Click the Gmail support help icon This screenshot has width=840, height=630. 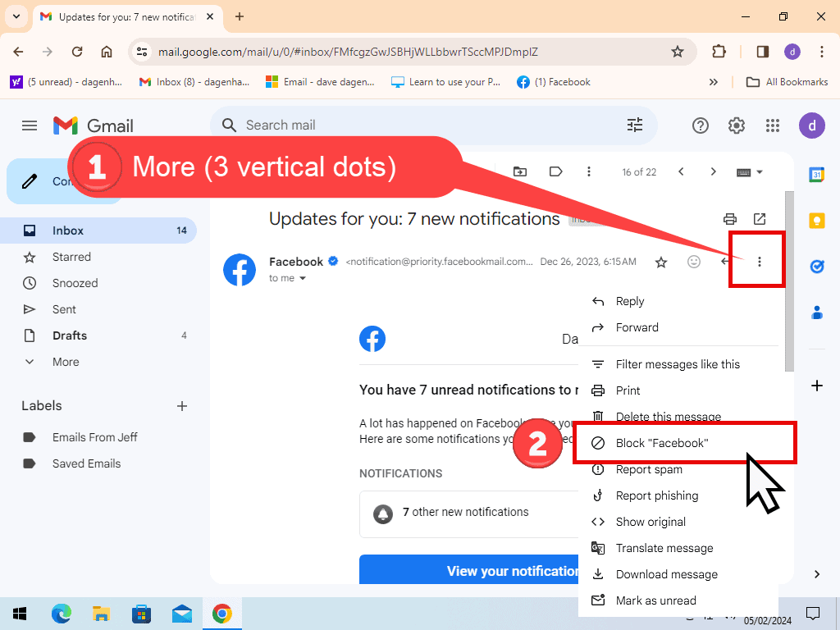pyautogui.click(x=700, y=126)
